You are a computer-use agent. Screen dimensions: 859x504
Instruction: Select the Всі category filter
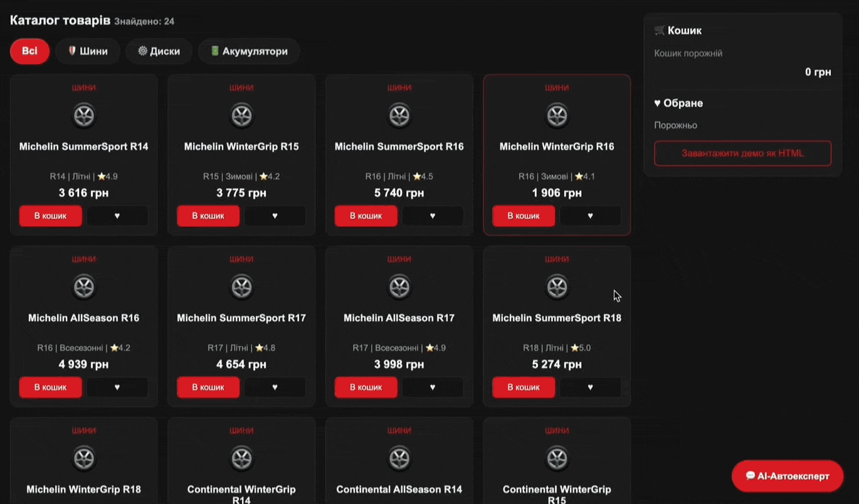[29, 51]
